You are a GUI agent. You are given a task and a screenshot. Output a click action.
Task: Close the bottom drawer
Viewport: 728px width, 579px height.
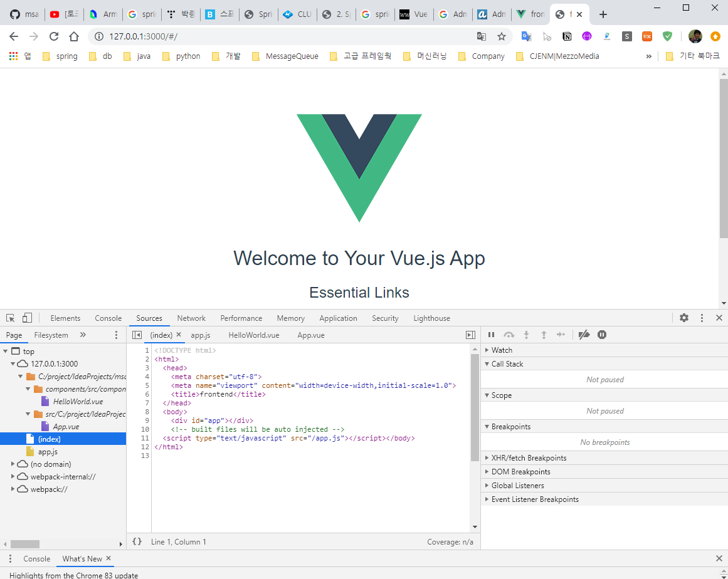(719, 558)
